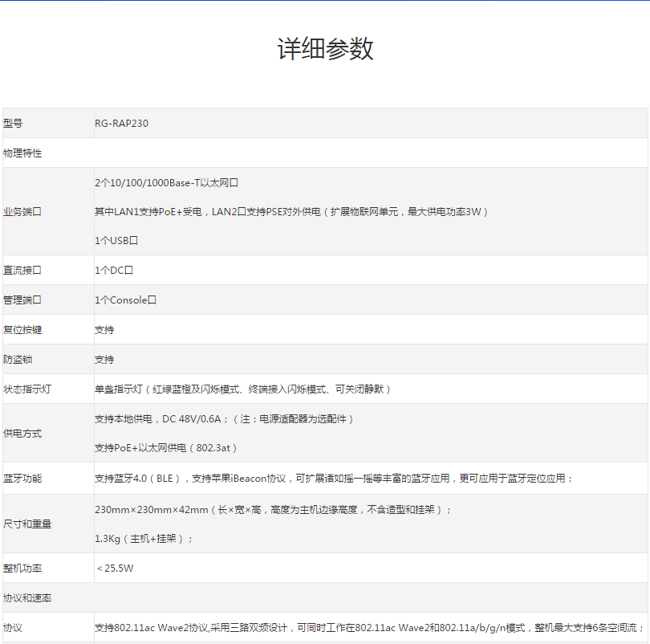Click the DC 48V/0.6A local power line

(224, 419)
